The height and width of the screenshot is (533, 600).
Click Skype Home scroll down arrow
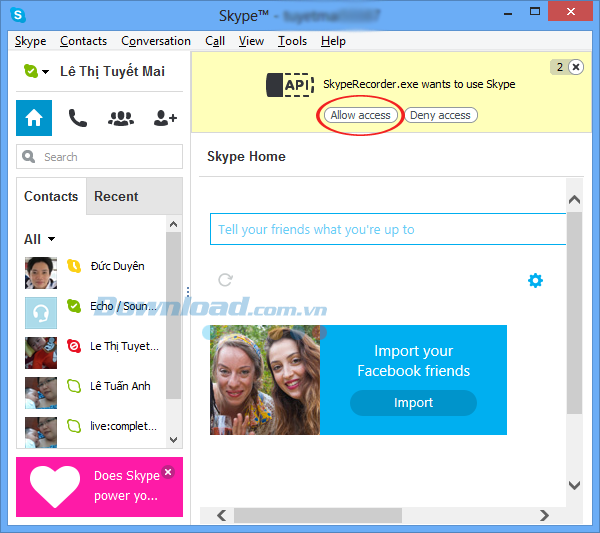coord(574,485)
